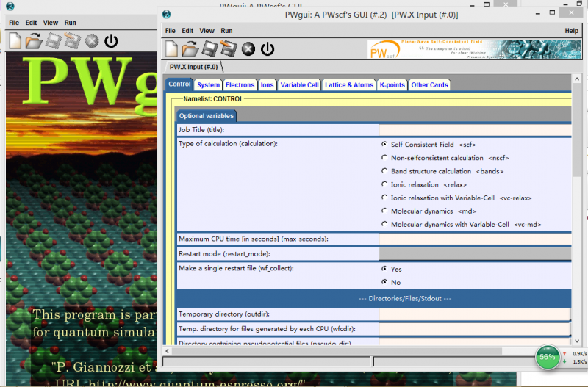The width and height of the screenshot is (588, 387).
Task: Open the Restart mode dropdown field
Action: (x=475, y=253)
